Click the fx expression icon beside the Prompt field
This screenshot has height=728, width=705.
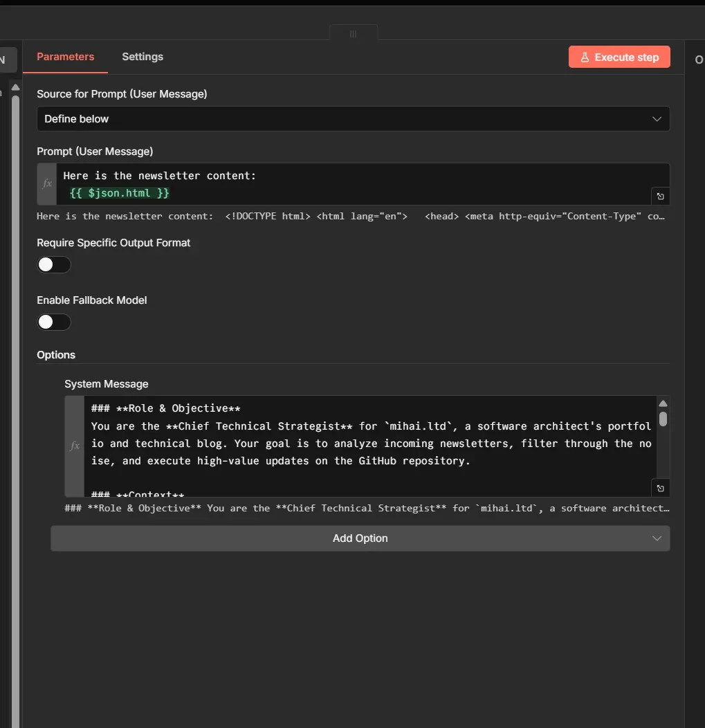click(46, 183)
